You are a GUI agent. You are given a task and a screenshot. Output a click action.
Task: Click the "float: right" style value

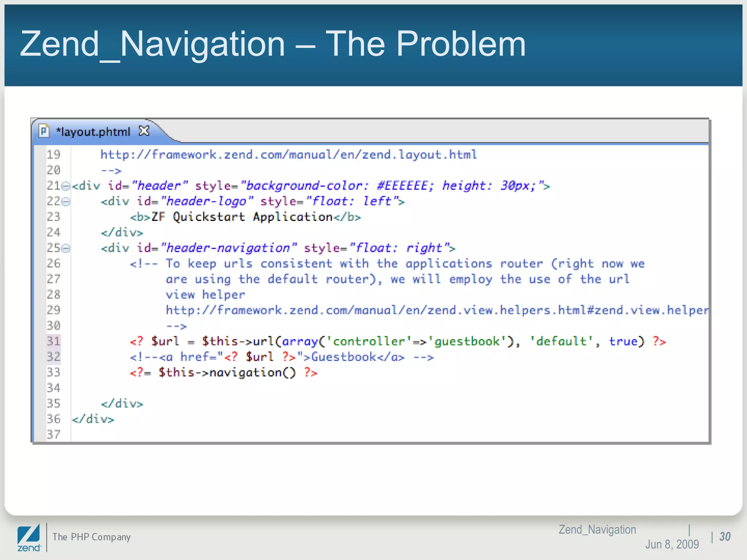click(x=399, y=248)
